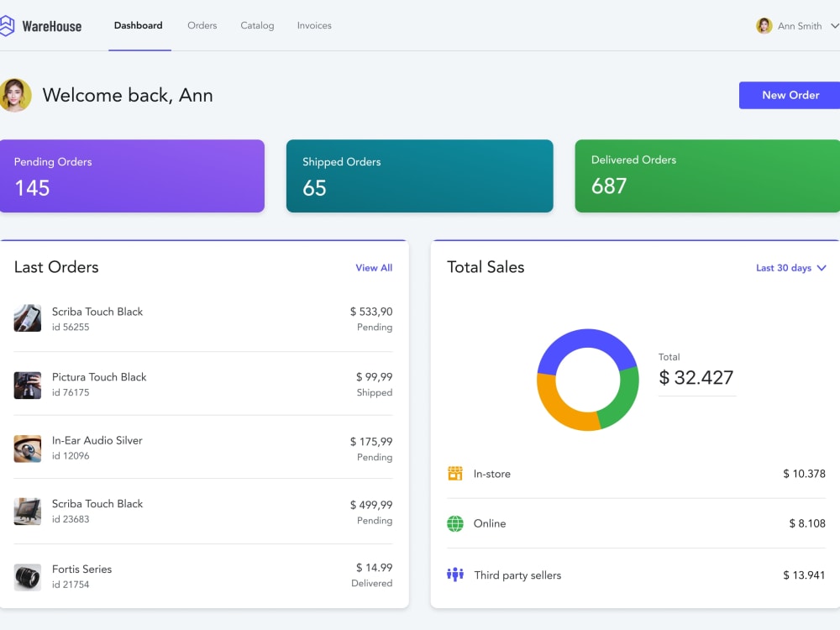This screenshot has width=840, height=630.
Task: Open the Shipped Orders card
Action: pos(419,176)
